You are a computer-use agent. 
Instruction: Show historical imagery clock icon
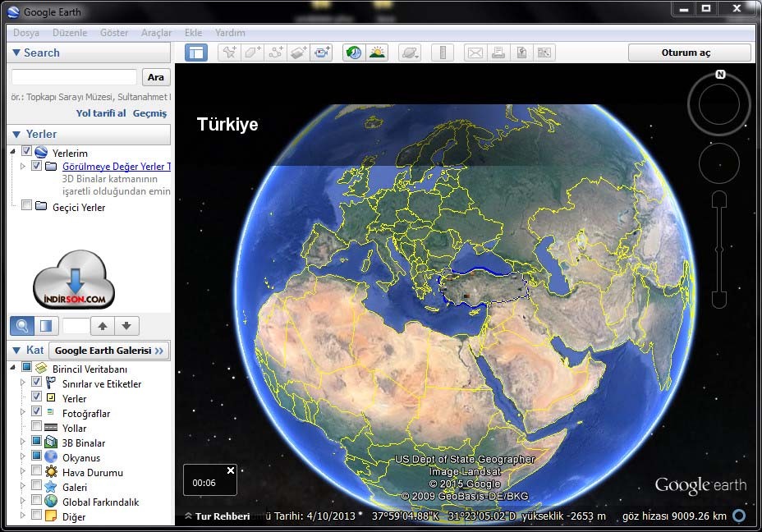point(354,53)
